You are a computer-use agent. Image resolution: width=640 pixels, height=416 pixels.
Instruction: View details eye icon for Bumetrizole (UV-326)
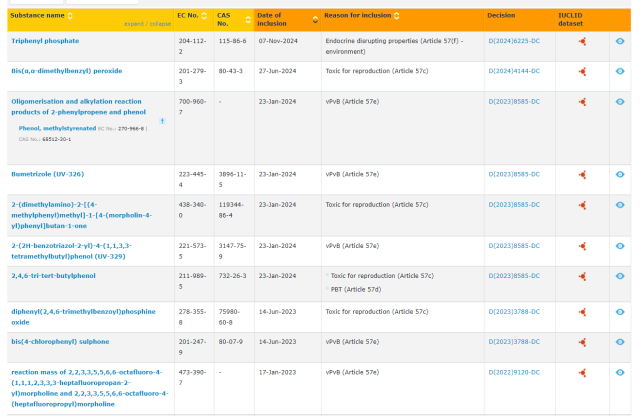[620, 174]
